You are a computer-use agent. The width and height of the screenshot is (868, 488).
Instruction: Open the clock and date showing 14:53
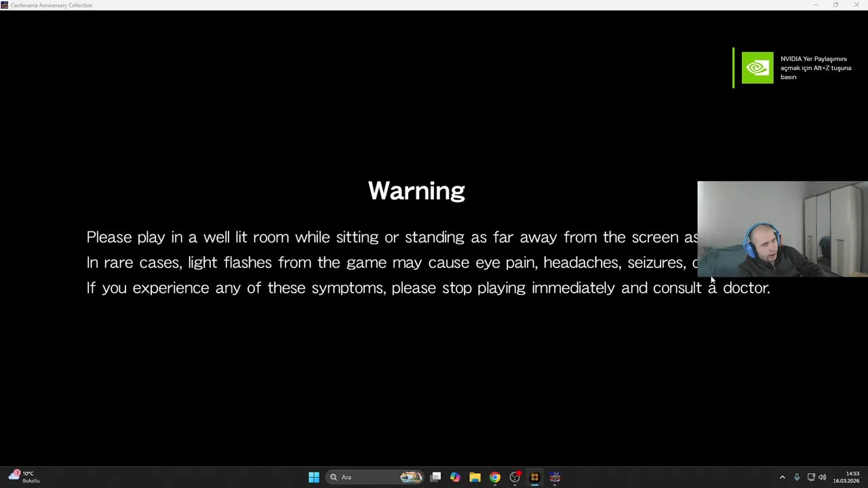pos(846,477)
